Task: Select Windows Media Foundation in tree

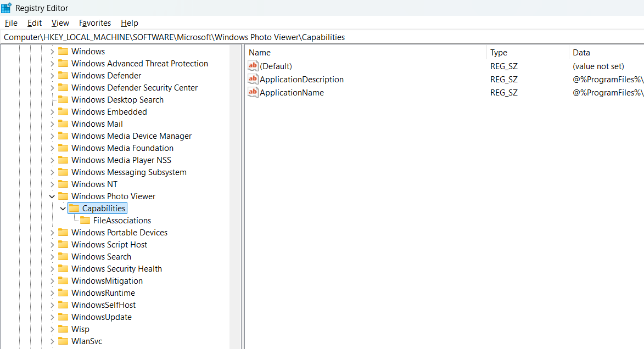Action: (x=122, y=148)
